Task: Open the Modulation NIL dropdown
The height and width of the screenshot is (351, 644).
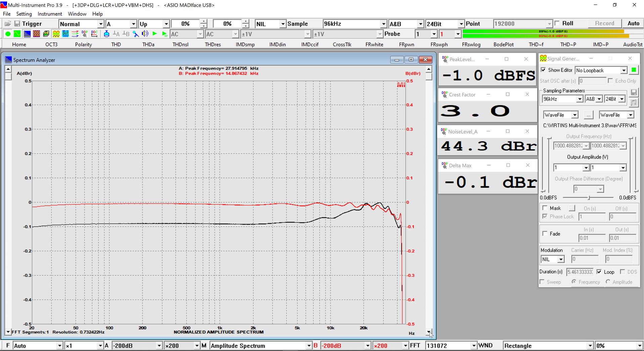Action: [552, 259]
